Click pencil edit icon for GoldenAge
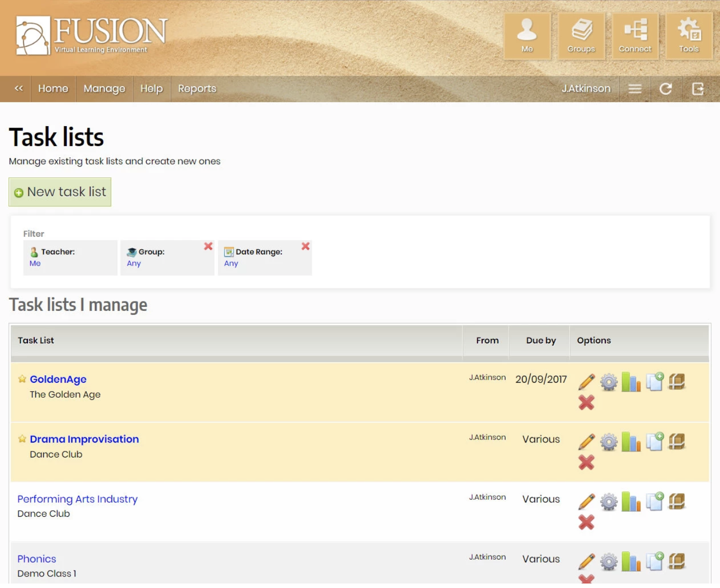This screenshot has height=588, width=720. coord(586,382)
